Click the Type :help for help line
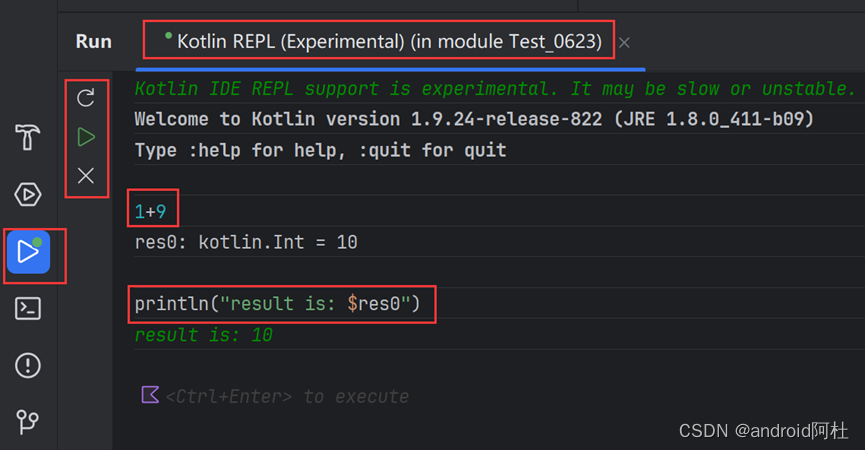 pos(321,150)
